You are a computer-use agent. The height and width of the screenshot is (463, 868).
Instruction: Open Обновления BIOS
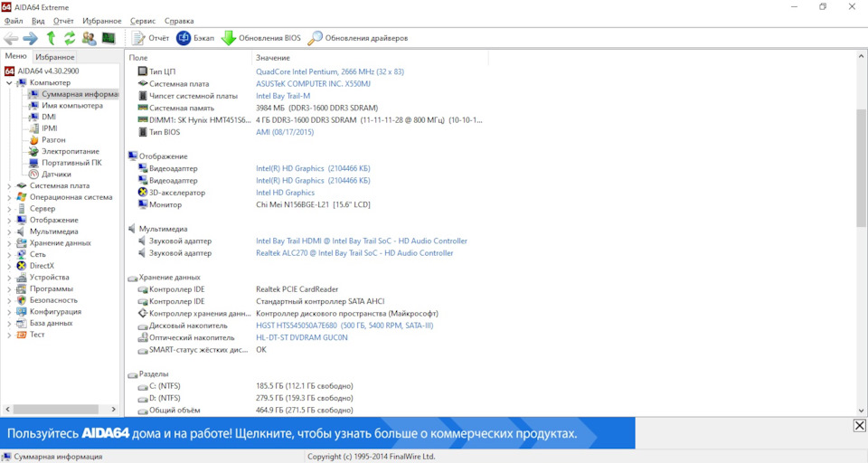(260, 38)
